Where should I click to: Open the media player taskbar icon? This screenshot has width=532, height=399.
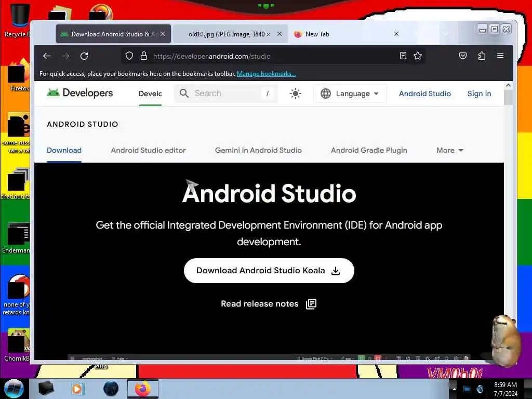77,389
